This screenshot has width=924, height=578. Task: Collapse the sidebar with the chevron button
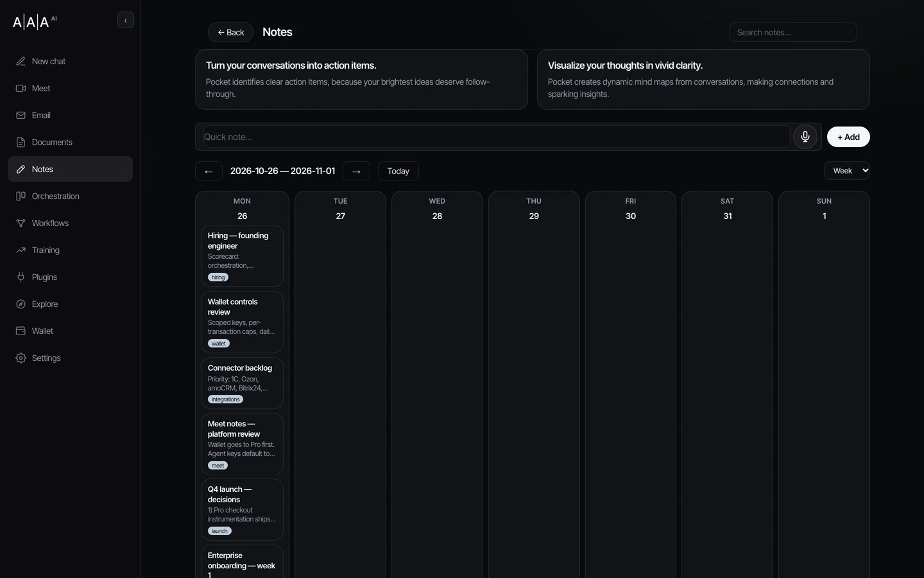(126, 21)
